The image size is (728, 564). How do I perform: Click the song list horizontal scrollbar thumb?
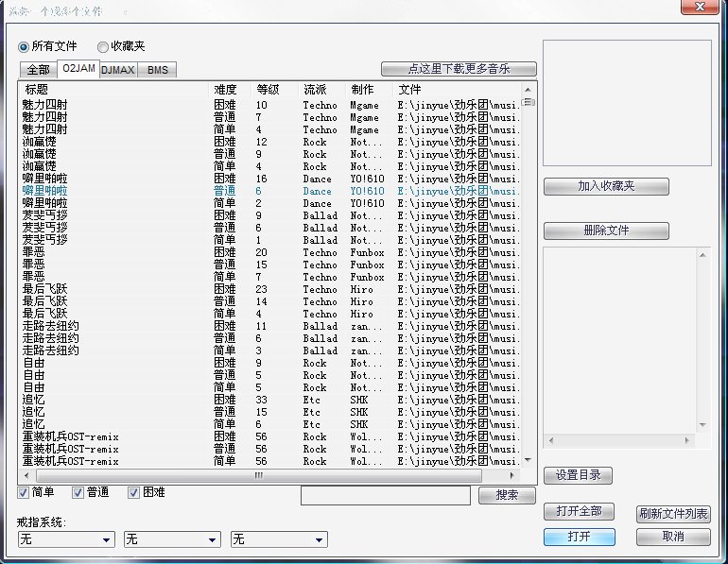pos(259,475)
